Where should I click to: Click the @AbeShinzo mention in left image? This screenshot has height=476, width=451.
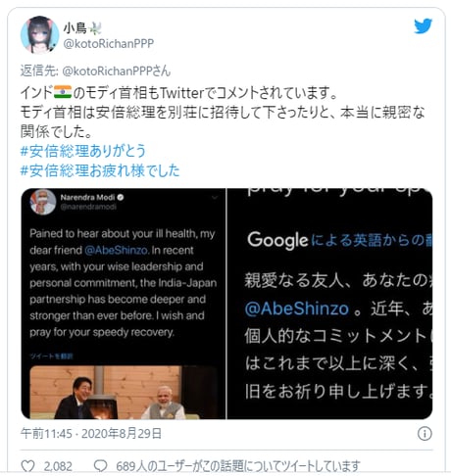point(117,250)
